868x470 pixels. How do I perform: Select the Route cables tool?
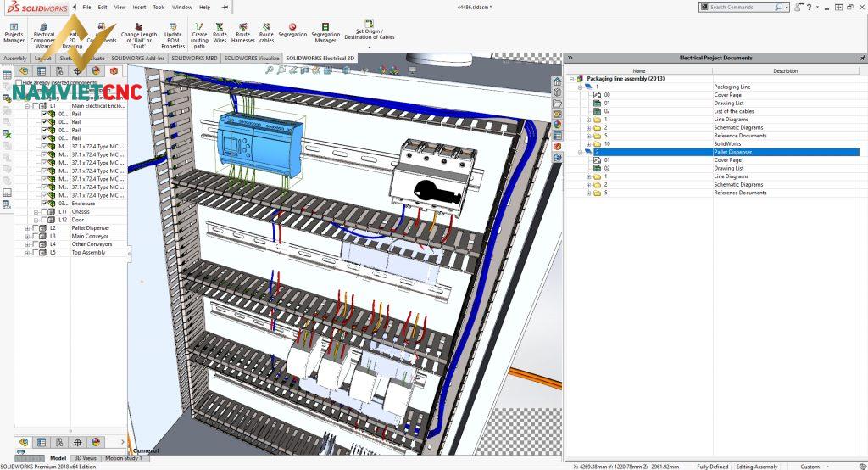[266, 33]
